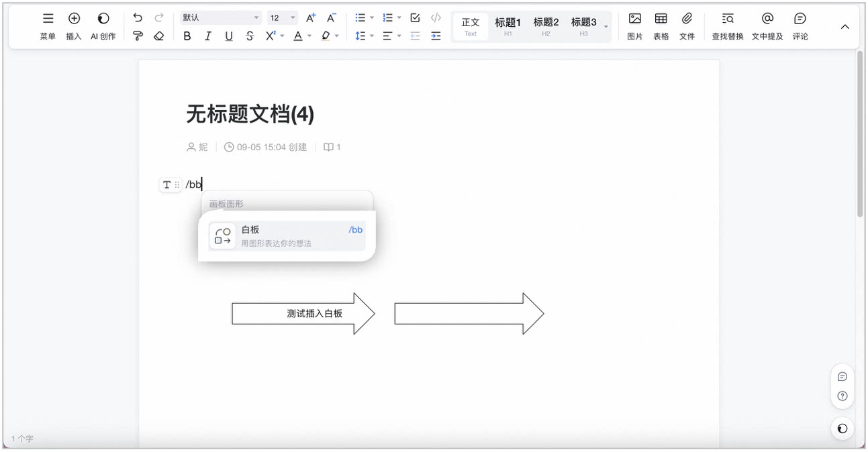868x452 pixels.
Task: Open the highlight color picker
Action: [x=330, y=36]
